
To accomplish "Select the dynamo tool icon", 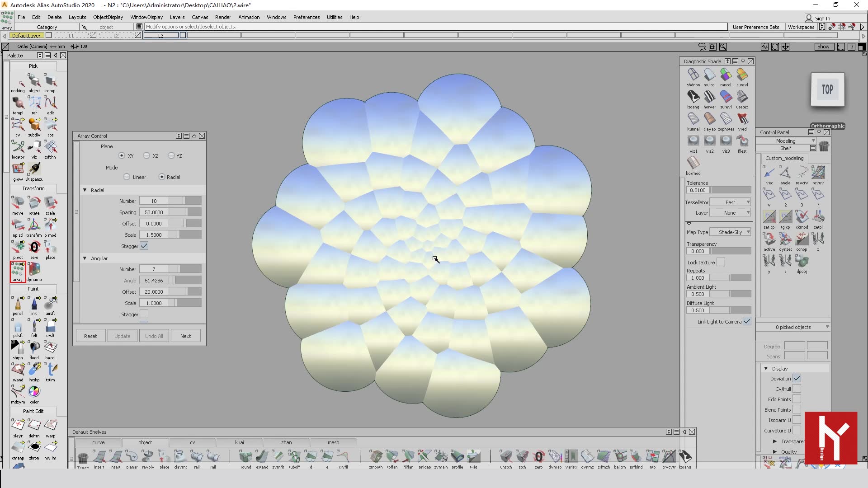I will [x=34, y=269].
